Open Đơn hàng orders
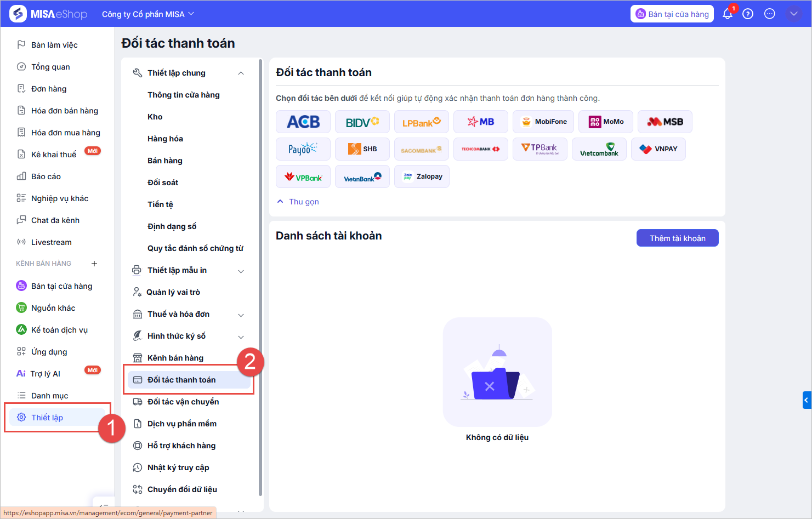Viewport: 812px width, 519px height. (x=49, y=89)
